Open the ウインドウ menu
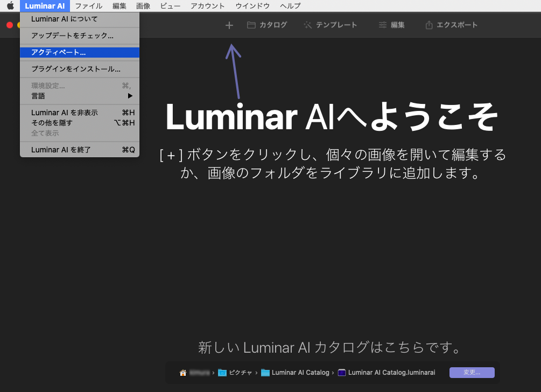Screen dimensions: 541x392 click(x=252, y=6)
